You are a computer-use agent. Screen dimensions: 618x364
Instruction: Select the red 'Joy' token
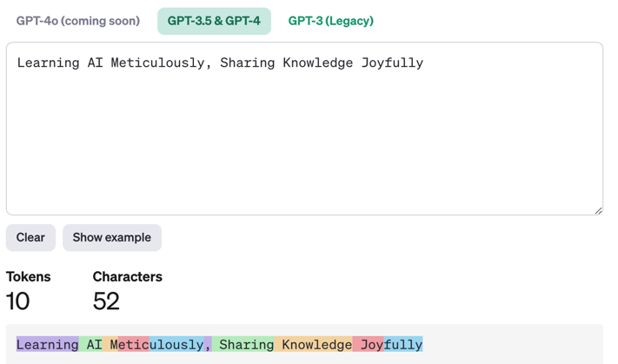368,344
